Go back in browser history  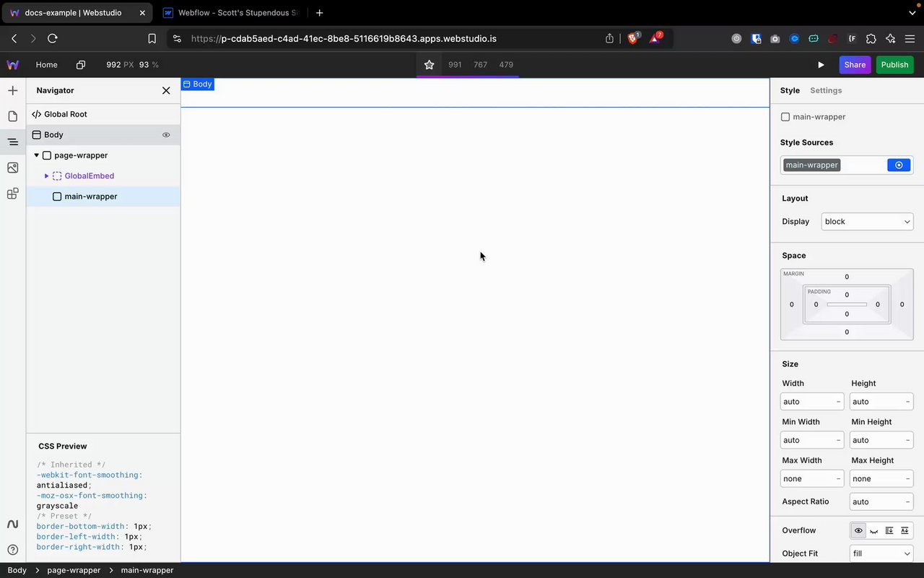tap(14, 38)
